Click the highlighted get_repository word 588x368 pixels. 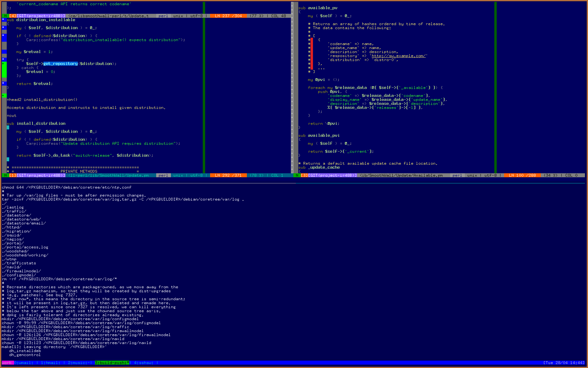pos(60,63)
